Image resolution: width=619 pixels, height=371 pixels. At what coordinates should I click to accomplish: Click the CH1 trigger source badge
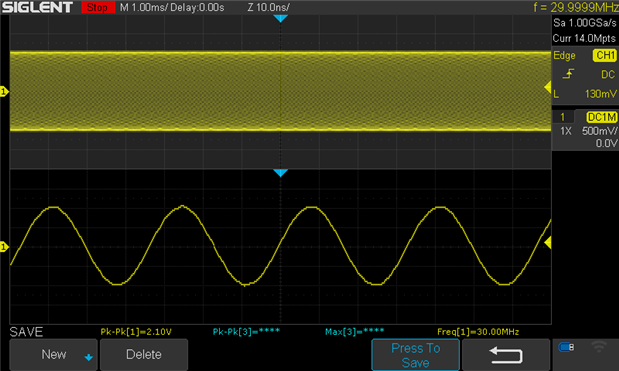coord(605,55)
